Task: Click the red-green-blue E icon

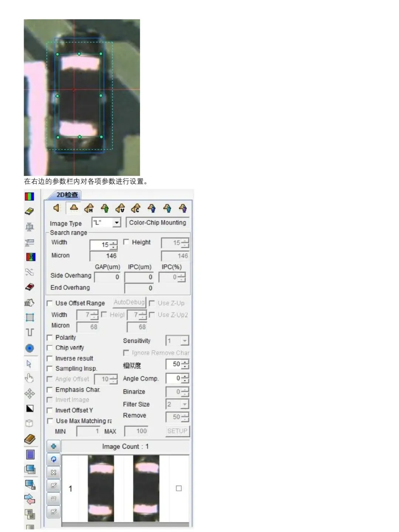Action: coord(30,257)
